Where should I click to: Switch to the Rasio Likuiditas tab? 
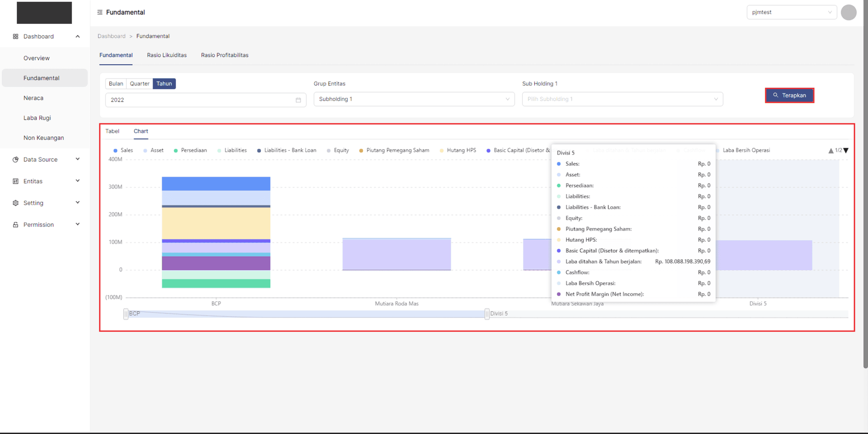(167, 55)
